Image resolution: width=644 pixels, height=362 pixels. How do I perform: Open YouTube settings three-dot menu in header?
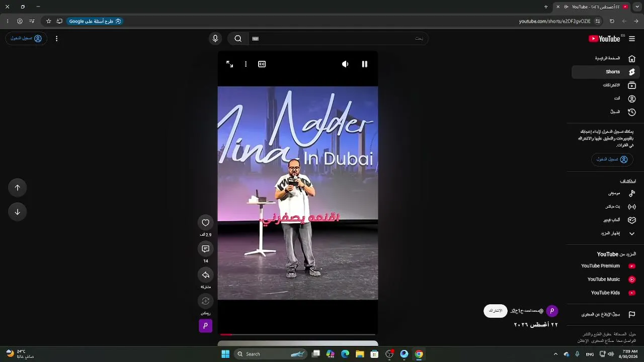coord(56,39)
